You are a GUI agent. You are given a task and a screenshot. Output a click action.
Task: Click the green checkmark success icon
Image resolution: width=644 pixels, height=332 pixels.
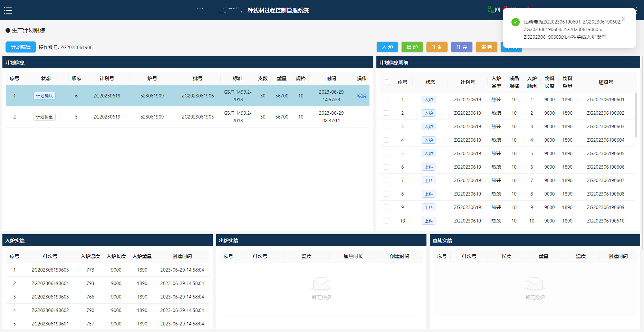point(516,22)
